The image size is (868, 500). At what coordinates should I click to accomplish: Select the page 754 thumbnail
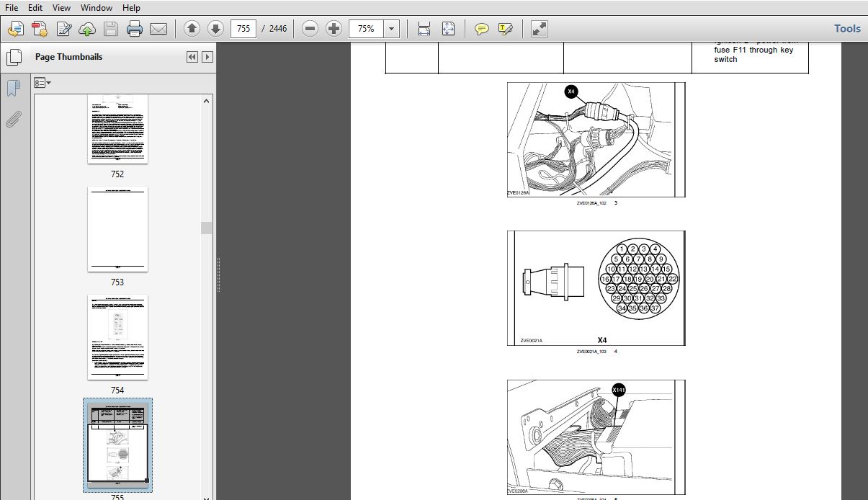117,337
